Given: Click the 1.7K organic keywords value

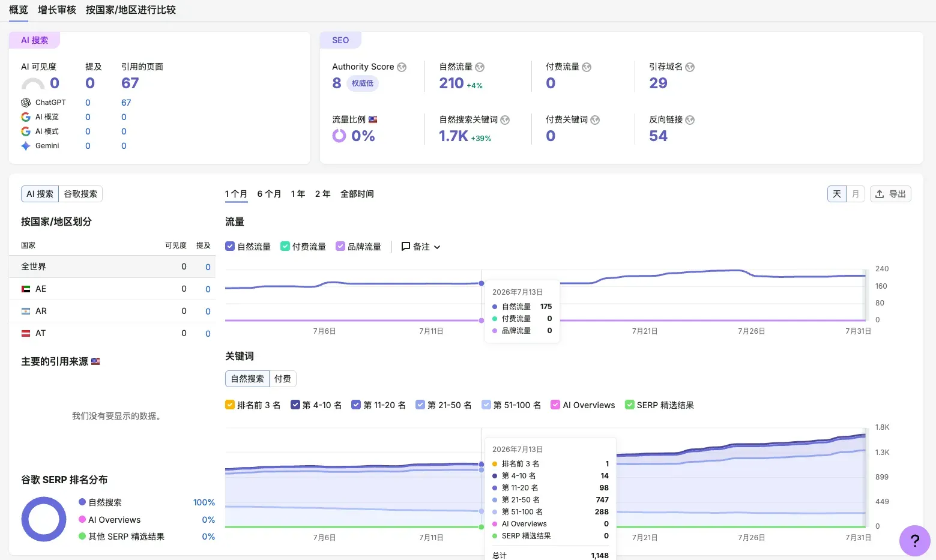Looking at the screenshot, I should pyautogui.click(x=453, y=136).
